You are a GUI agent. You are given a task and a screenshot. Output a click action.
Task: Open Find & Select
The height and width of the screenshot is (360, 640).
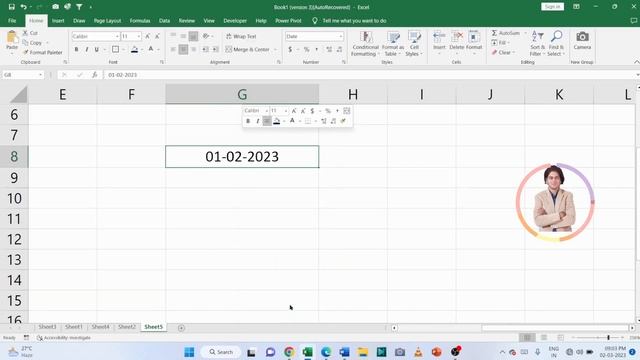[556, 44]
